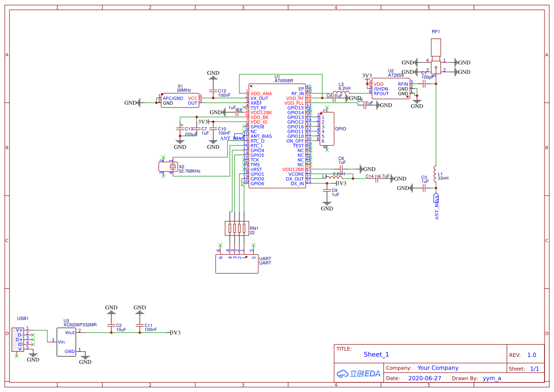Image resolution: width=554 pixels, height=392 pixels.
Task: Click the UART connector box
Action: pyautogui.click(x=236, y=264)
